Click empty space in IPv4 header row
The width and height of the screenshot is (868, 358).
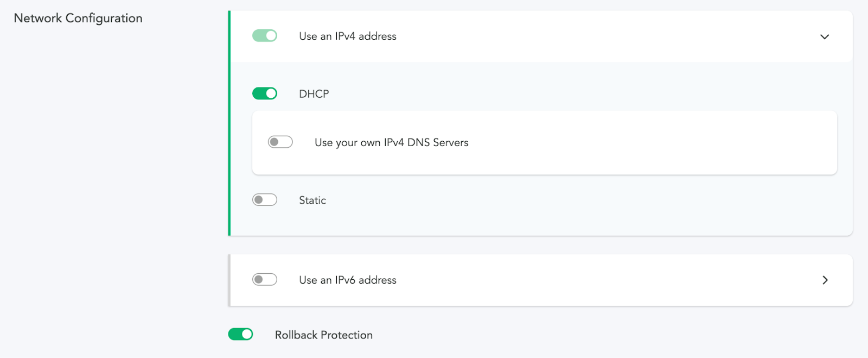pos(597,36)
